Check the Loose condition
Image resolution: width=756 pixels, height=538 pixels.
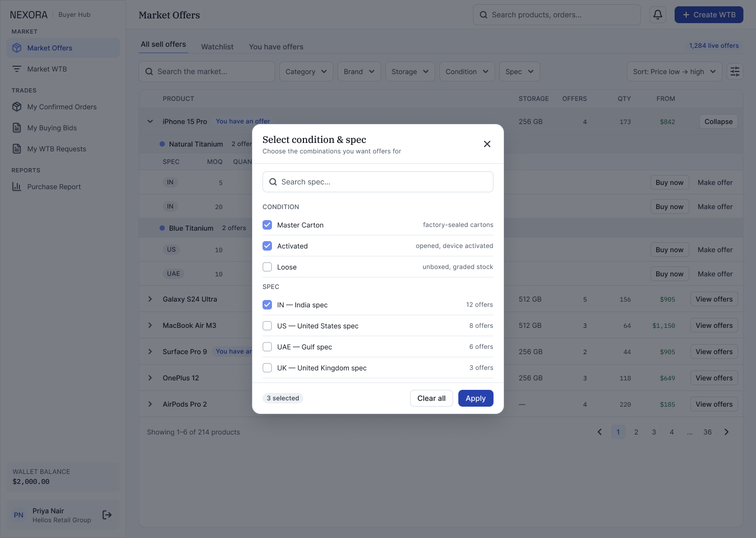tap(267, 267)
